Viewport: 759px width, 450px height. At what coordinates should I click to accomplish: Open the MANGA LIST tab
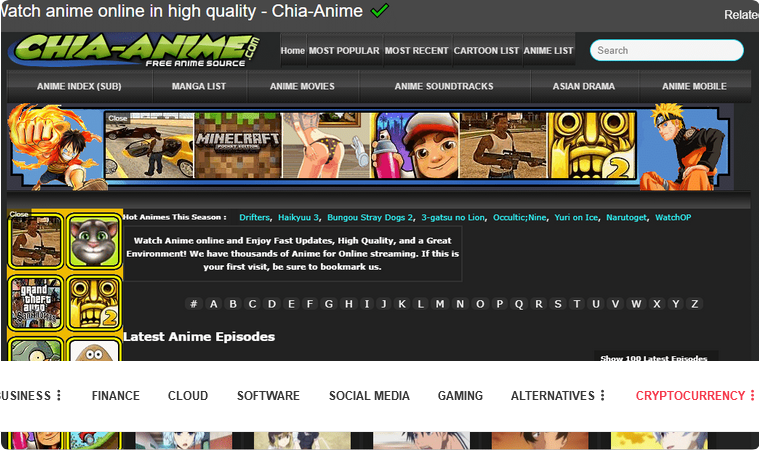(x=199, y=86)
